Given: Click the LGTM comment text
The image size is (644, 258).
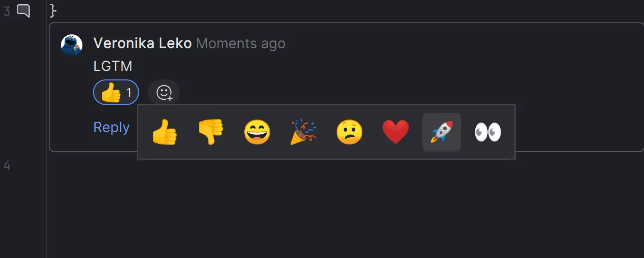Looking at the screenshot, I should 113,66.
